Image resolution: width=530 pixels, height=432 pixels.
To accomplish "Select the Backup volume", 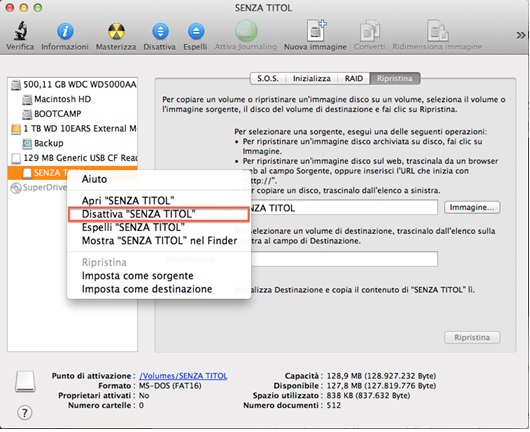I will [72, 143].
